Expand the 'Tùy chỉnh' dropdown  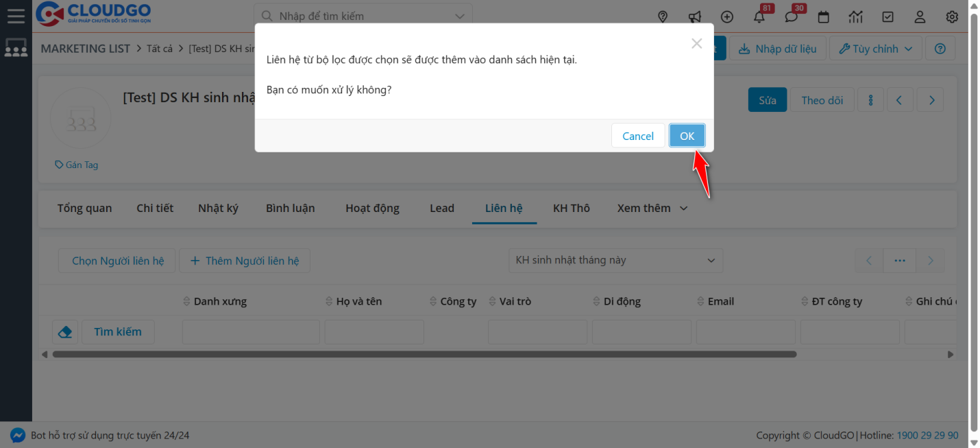coord(875,48)
